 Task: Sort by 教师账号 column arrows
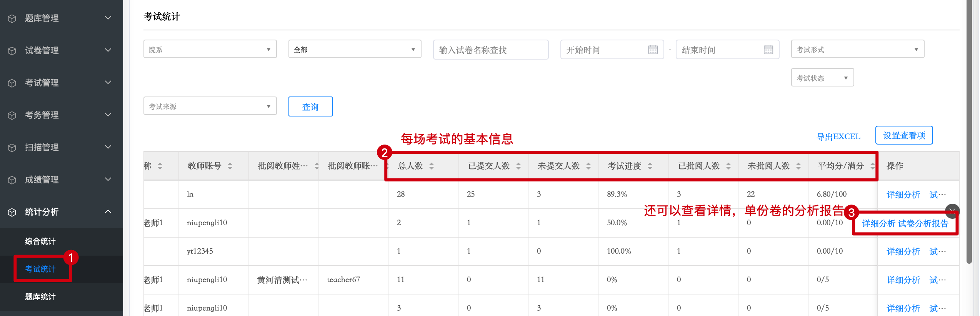coord(230,166)
